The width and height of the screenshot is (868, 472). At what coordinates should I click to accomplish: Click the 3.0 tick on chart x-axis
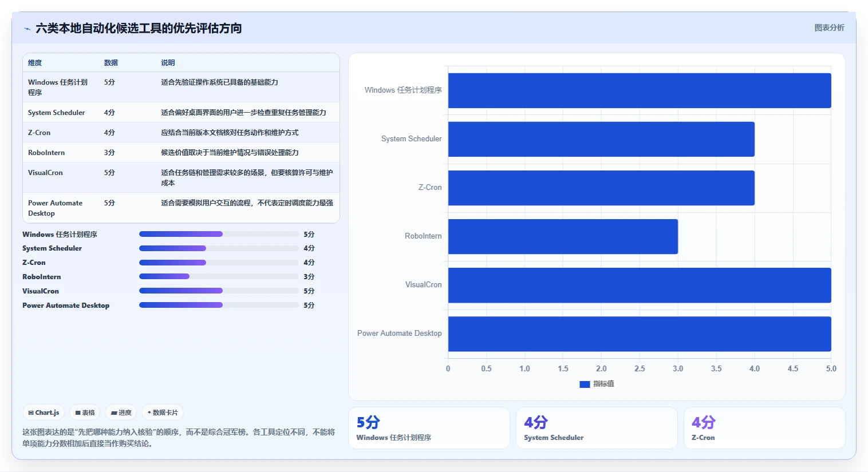tap(678, 369)
